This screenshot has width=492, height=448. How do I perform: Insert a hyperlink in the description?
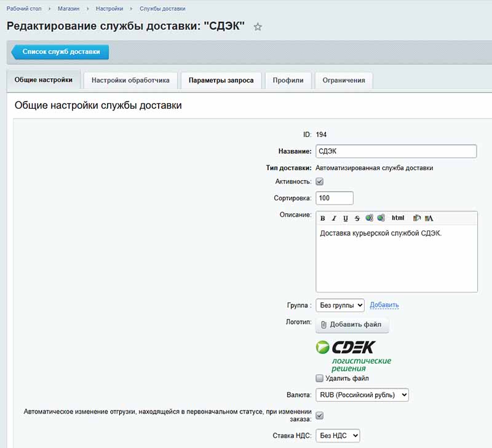tap(368, 218)
